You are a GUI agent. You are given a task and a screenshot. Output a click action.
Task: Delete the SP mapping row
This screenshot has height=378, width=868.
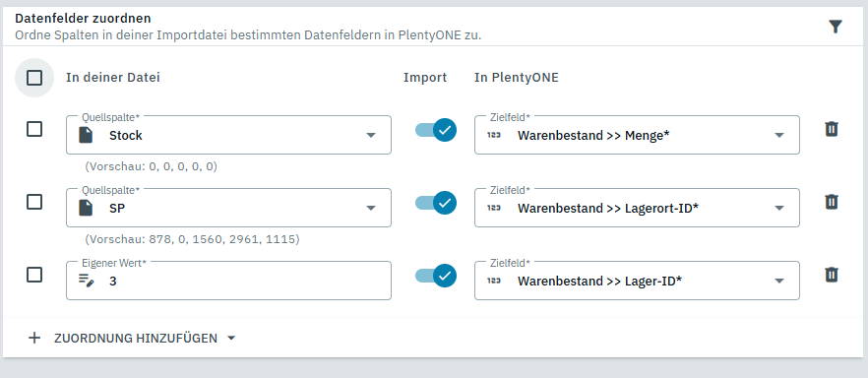(x=831, y=202)
